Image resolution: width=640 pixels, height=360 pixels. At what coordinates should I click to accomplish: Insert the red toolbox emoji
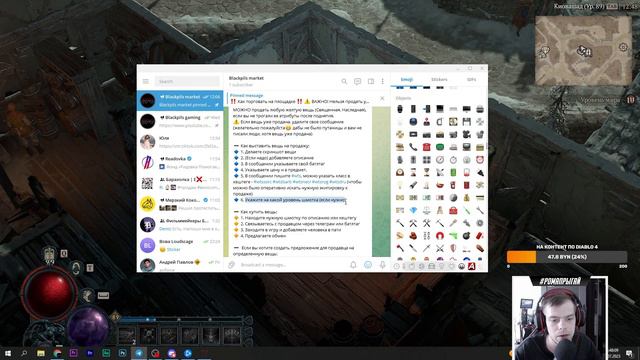[453, 210]
